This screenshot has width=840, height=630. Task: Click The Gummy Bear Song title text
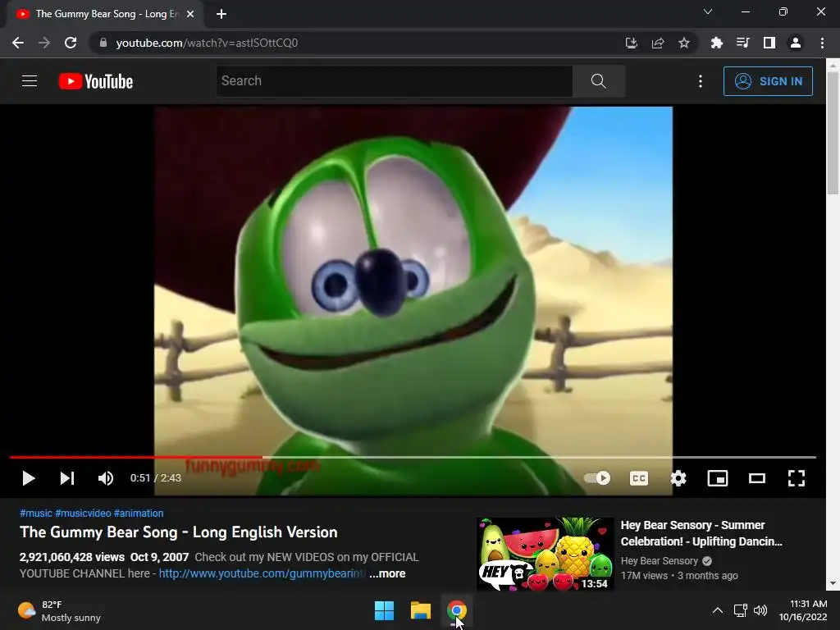point(178,532)
